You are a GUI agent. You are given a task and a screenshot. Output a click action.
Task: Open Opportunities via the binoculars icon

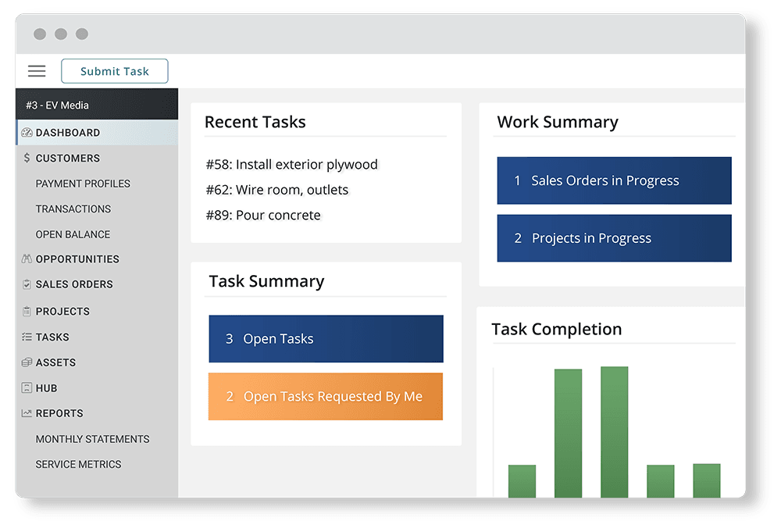[x=26, y=259]
